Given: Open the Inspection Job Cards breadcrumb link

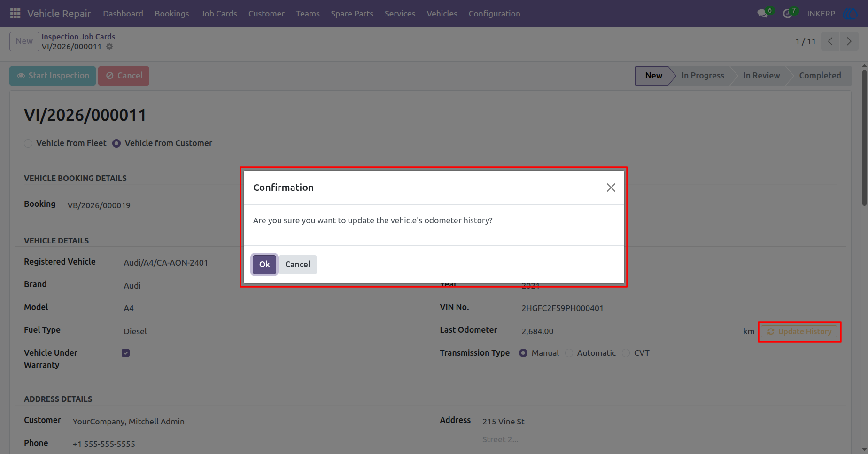Looking at the screenshot, I should click(x=78, y=37).
